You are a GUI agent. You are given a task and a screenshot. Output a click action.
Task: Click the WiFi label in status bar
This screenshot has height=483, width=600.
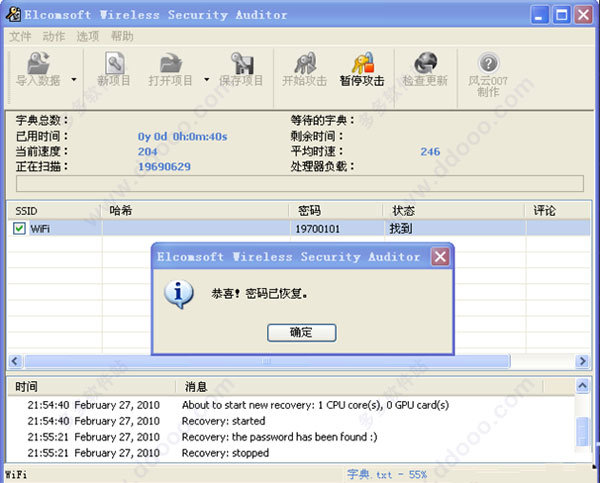[16, 475]
